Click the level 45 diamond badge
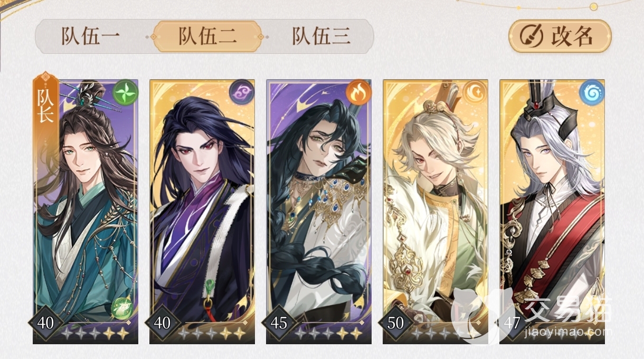 click(x=279, y=323)
